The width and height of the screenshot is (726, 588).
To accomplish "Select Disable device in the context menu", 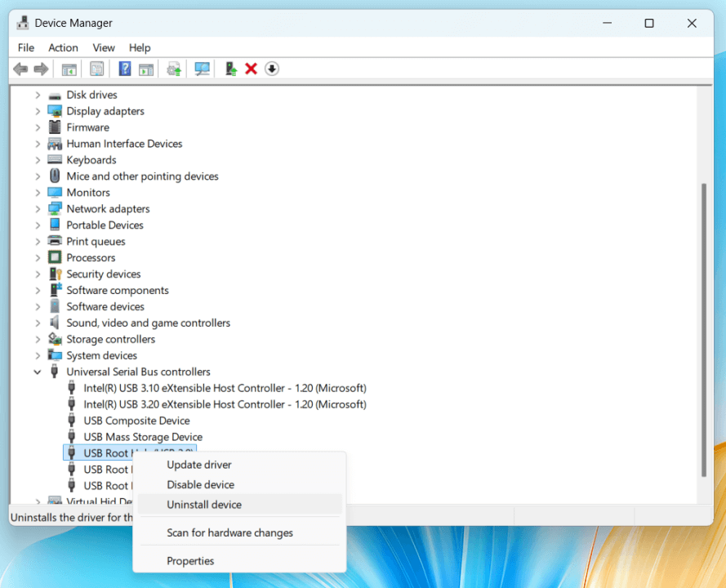I will [x=199, y=484].
